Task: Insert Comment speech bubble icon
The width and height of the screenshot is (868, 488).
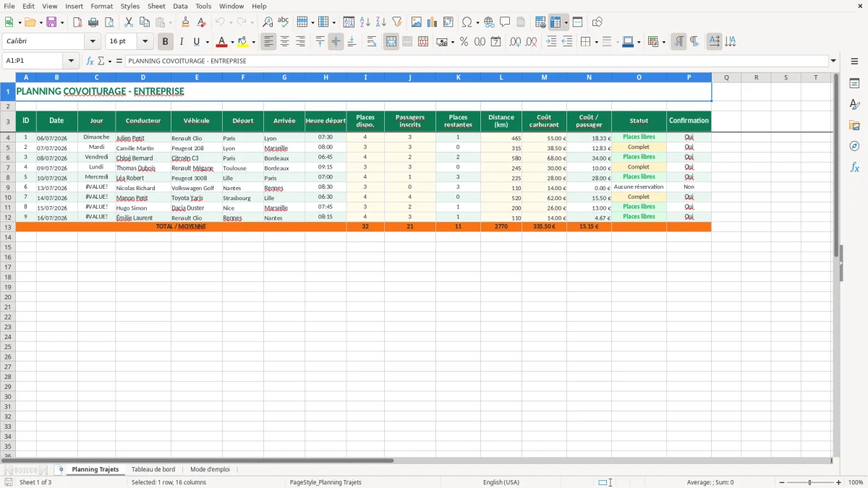Action: click(505, 22)
